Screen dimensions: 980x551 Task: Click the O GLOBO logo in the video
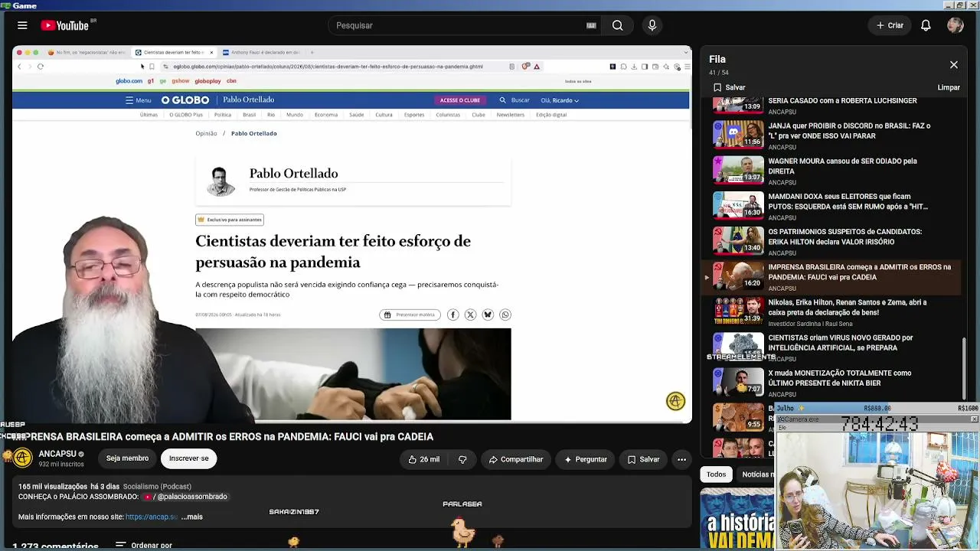(185, 100)
